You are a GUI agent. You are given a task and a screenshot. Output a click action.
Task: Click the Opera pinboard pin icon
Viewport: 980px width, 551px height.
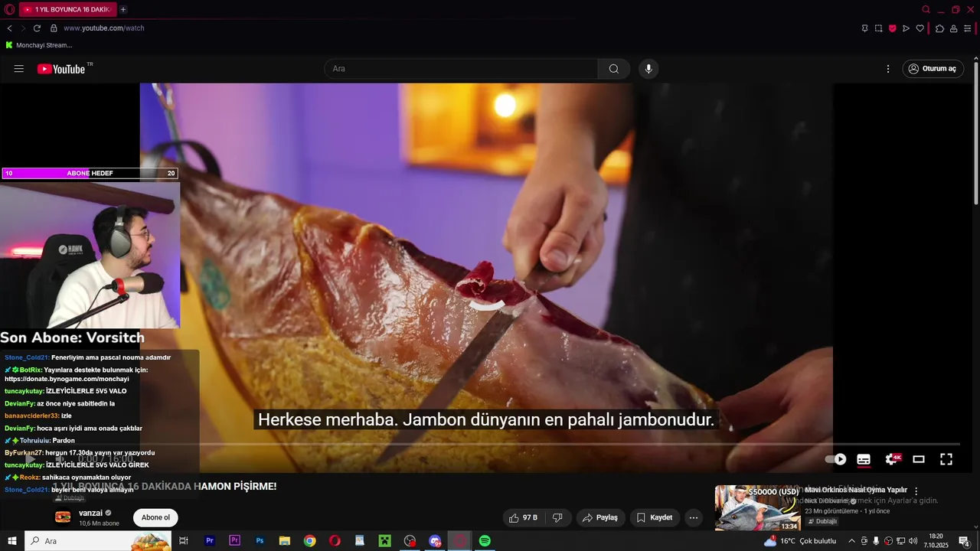coord(864,28)
